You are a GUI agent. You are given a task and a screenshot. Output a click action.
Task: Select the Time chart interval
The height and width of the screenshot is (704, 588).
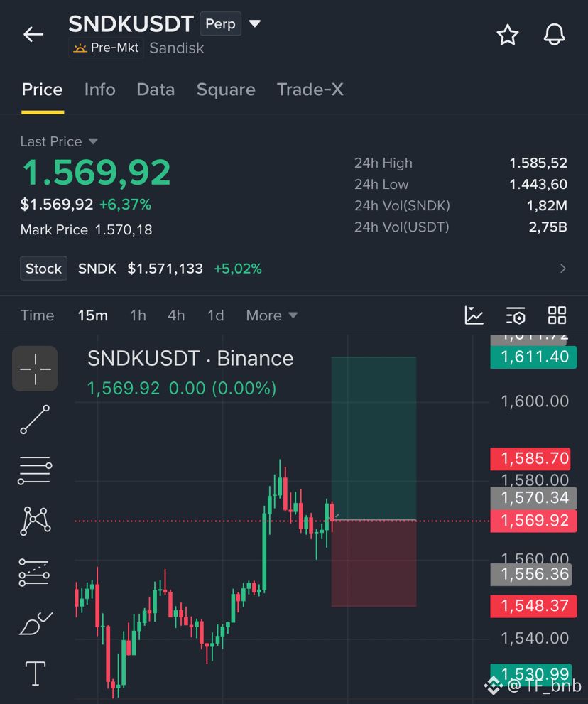[37, 315]
